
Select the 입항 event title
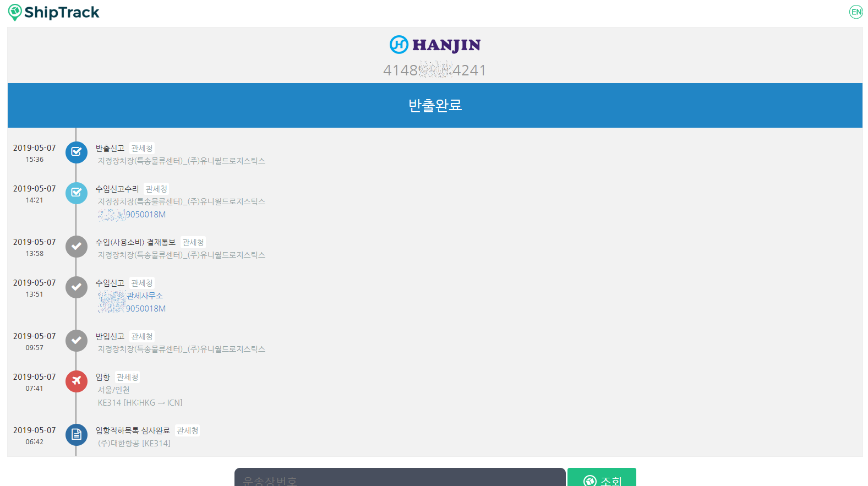coord(103,377)
